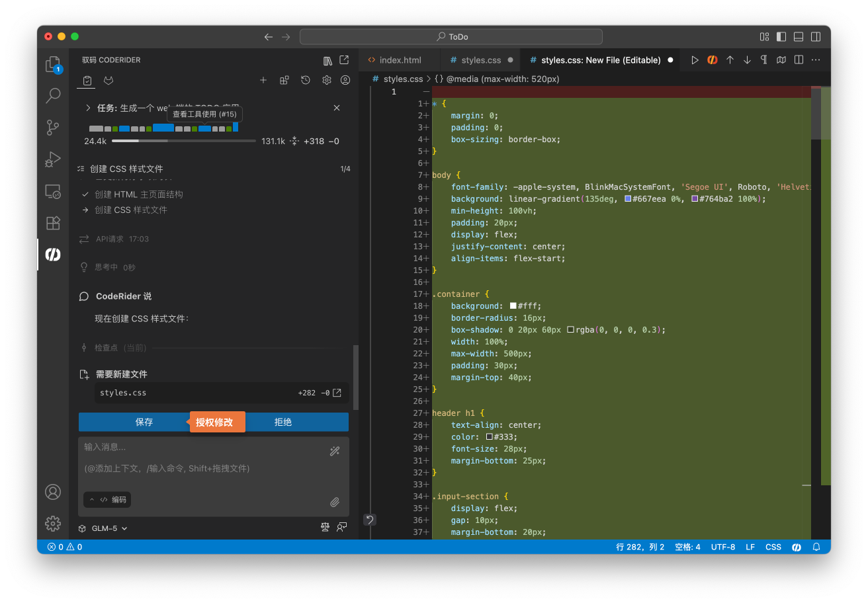
Task: Expand the 创建 CSS 样式文件 todo list header
Action: click(214, 169)
